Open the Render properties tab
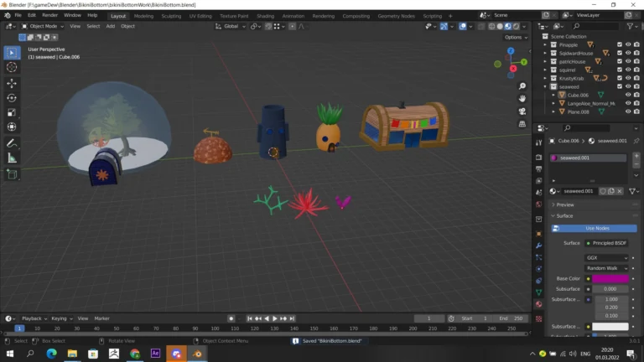The image size is (644, 362). [539, 158]
